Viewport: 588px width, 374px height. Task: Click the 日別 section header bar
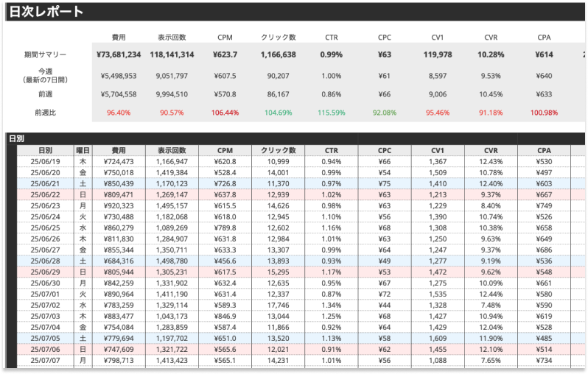[16, 138]
